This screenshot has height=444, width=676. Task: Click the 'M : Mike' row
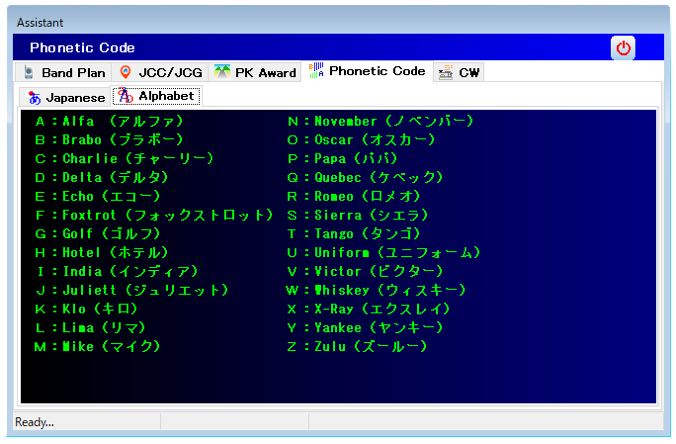(x=98, y=347)
